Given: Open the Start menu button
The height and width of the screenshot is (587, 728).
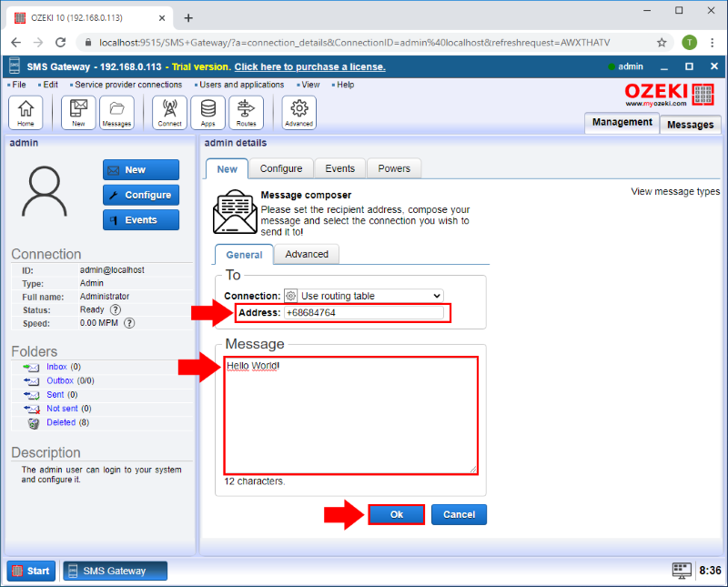Looking at the screenshot, I should pyautogui.click(x=31, y=571).
